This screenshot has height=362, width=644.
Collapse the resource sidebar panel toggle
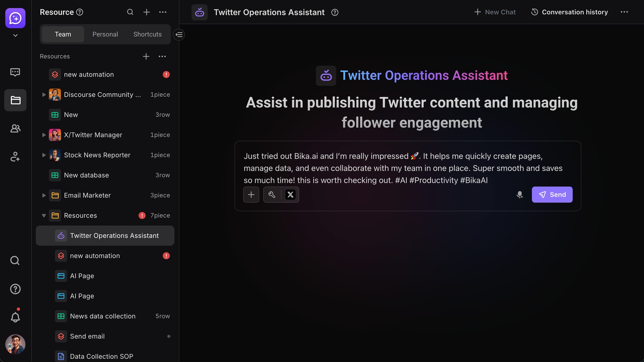179,35
